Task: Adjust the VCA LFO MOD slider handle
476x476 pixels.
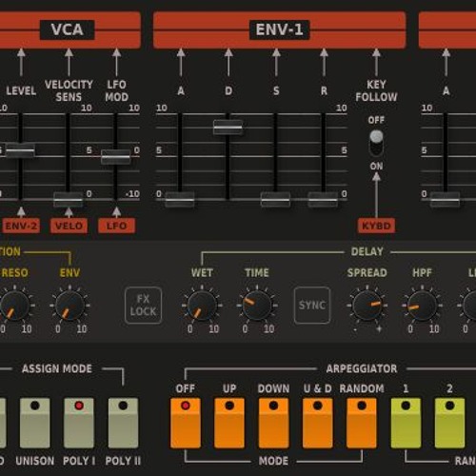Action: point(116,157)
